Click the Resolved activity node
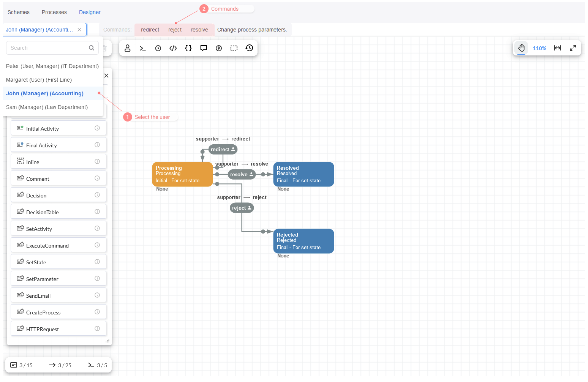The image size is (588, 382). [x=303, y=174]
